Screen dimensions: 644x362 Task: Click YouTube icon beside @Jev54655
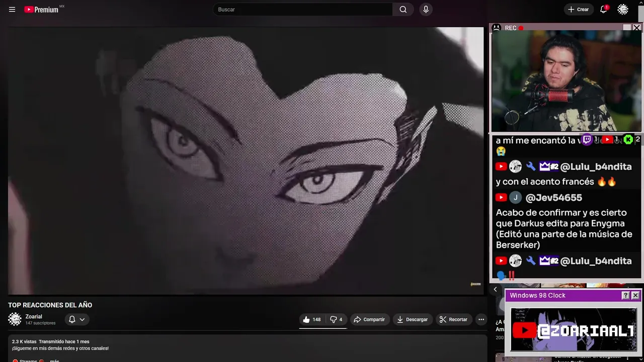coord(501,198)
